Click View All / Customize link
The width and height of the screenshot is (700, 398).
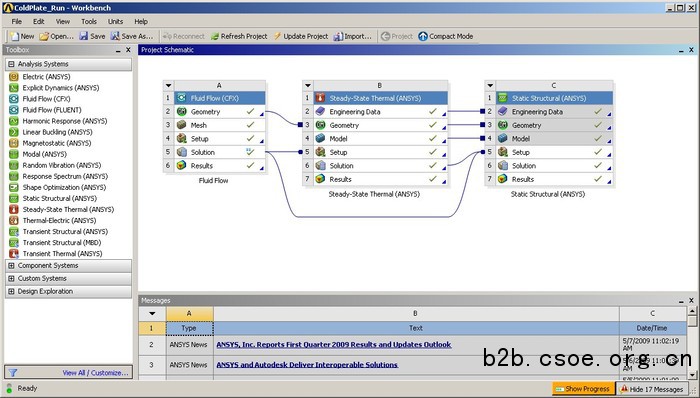point(95,373)
